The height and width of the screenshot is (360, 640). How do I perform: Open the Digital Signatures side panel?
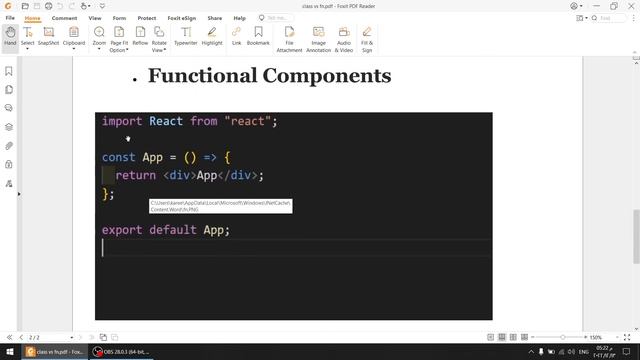9,183
